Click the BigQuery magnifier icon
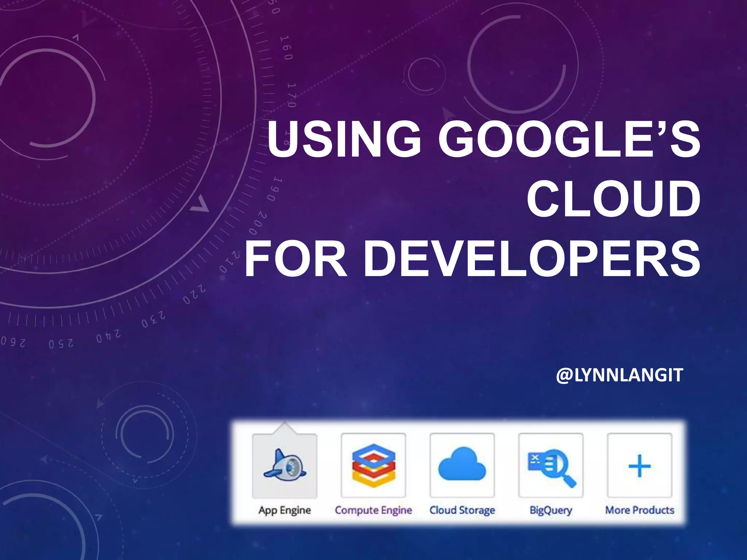This screenshot has height=560, width=747. point(551,468)
